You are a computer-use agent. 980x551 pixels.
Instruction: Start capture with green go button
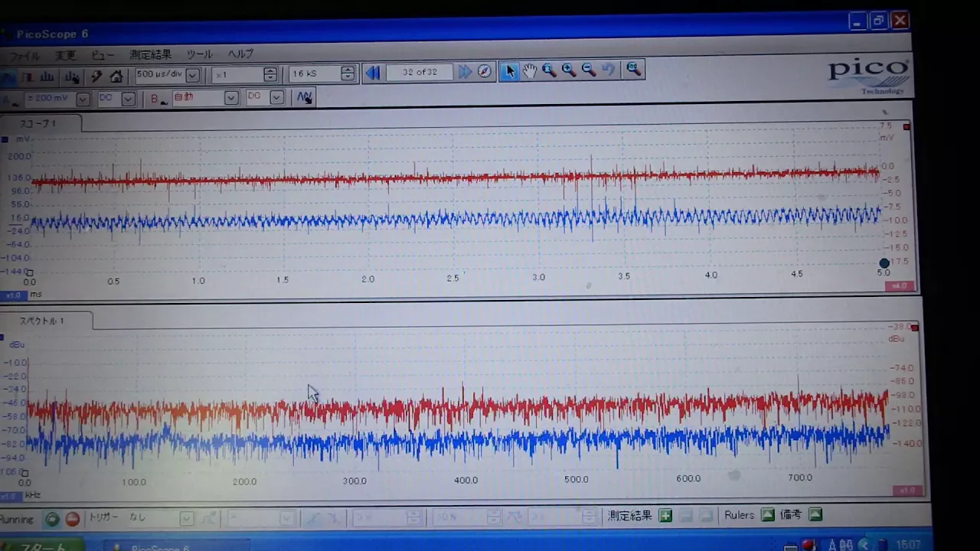(52, 519)
